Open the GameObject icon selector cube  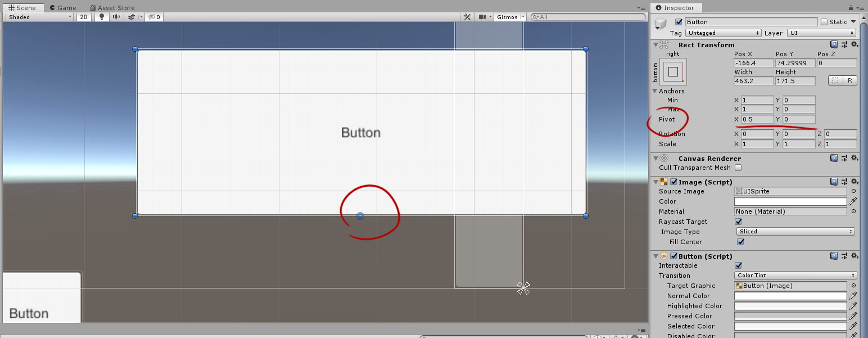(662, 24)
